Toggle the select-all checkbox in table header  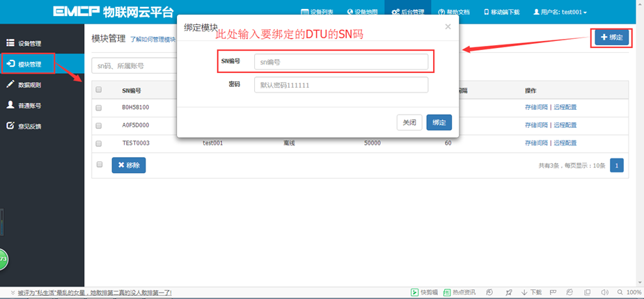tap(99, 90)
